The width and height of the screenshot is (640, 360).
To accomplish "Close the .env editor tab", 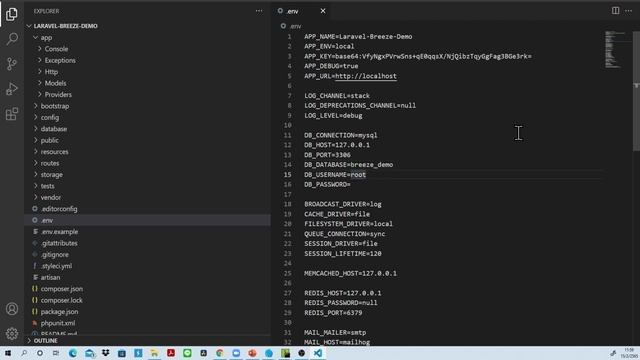I will [323, 11].
